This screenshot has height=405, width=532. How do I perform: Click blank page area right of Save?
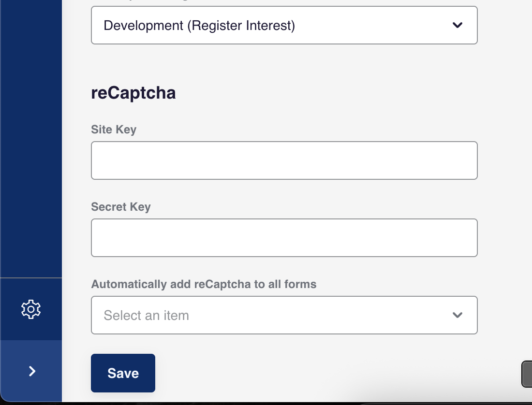314,373
